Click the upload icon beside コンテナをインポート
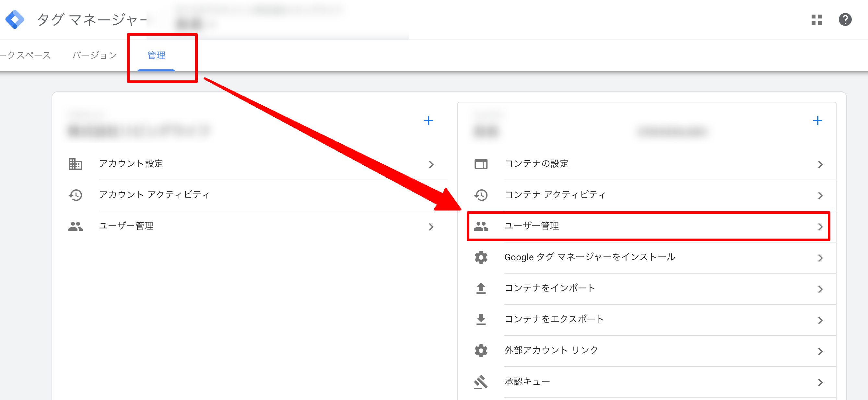This screenshot has height=400, width=868. pos(481,288)
